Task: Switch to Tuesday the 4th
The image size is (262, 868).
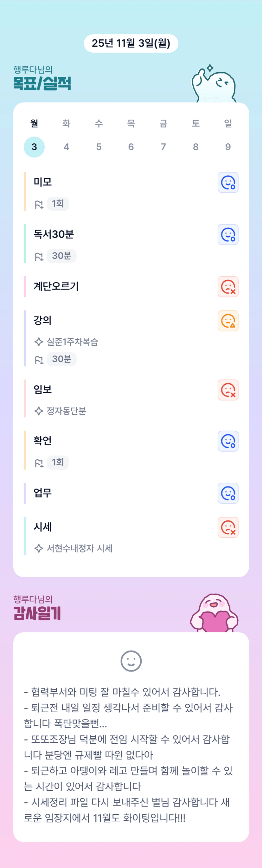Action: (66, 147)
